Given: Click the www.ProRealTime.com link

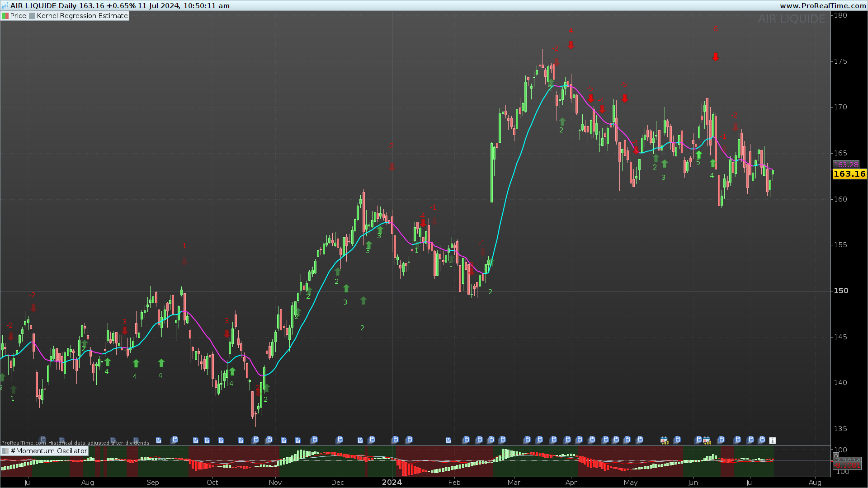Looking at the screenshot, I should coord(822,5).
